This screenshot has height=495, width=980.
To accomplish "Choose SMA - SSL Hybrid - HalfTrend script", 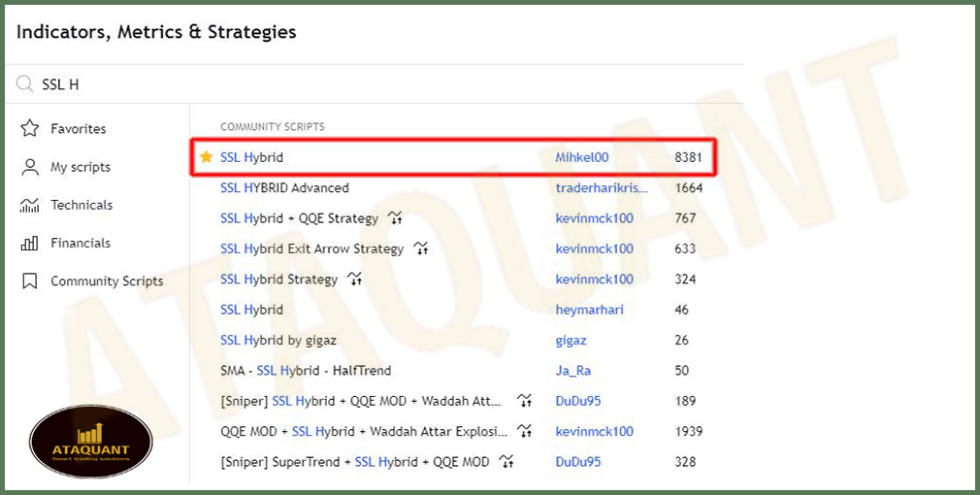I will pos(306,371).
